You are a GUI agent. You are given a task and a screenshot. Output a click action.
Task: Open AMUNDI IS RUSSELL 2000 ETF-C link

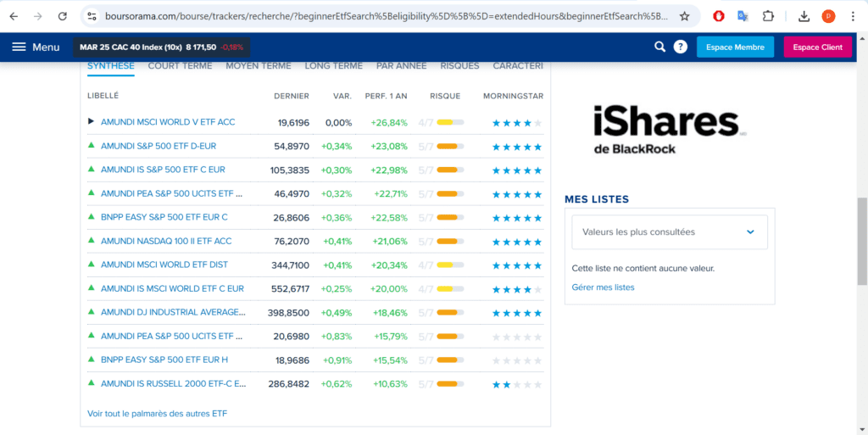(x=173, y=383)
